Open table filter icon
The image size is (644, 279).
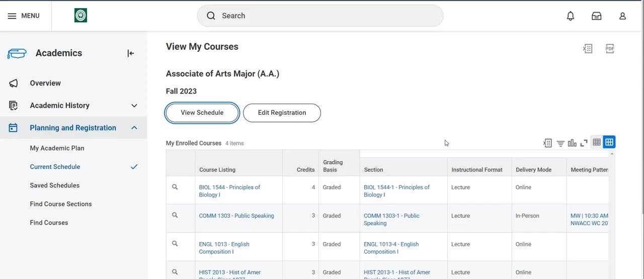click(x=560, y=144)
